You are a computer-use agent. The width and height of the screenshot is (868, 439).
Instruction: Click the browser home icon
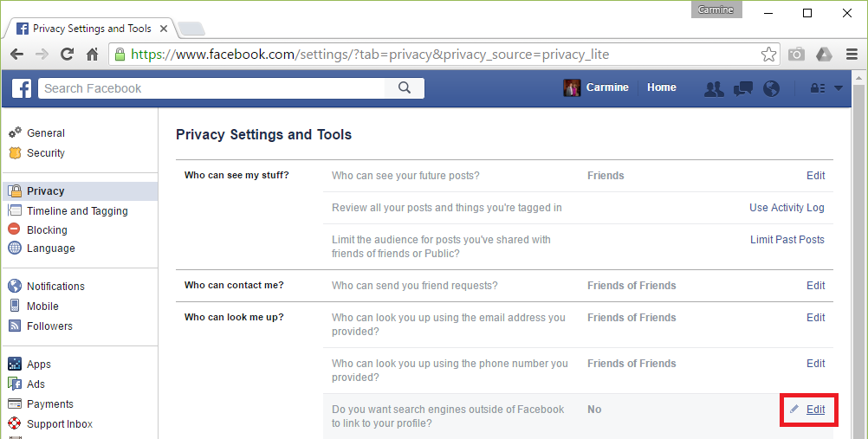pyautogui.click(x=93, y=55)
